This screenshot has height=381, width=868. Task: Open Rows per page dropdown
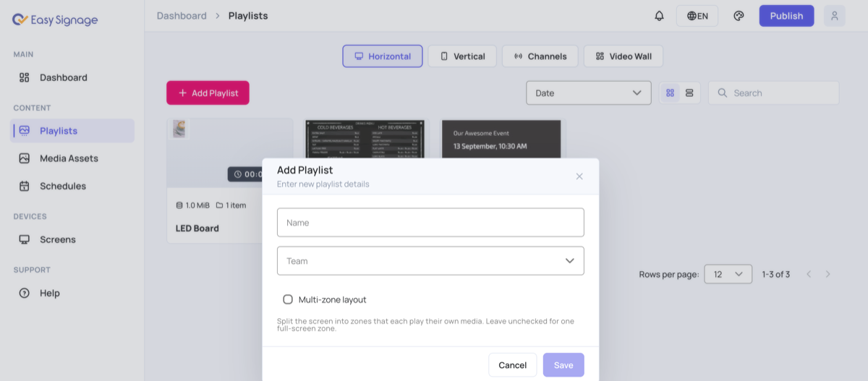click(728, 274)
